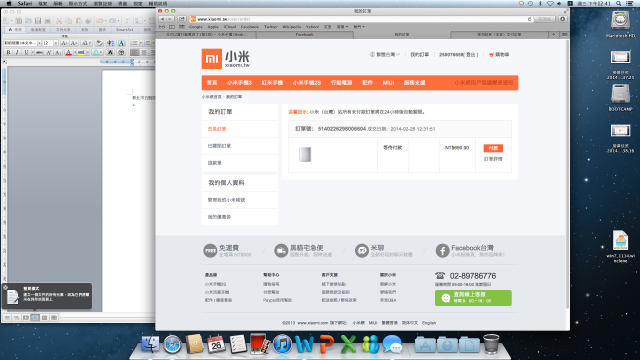Expand region selector dropdown on Xiaomi header
The height and width of the screenshot is (360, 640).
point(384,54)
